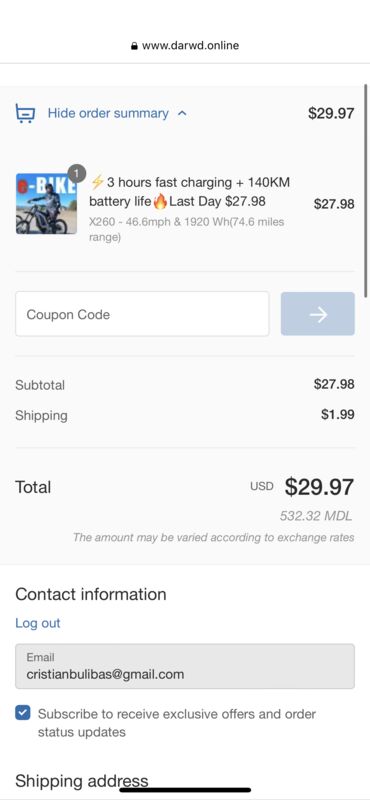Click the padlock icon in address bar
370x800 pixels.
[x=134, y=46]
